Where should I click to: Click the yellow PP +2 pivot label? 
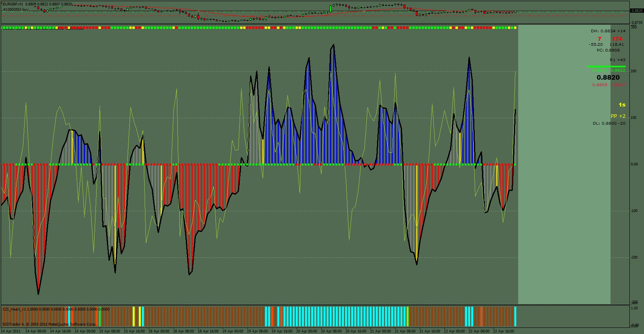[618, 116]
